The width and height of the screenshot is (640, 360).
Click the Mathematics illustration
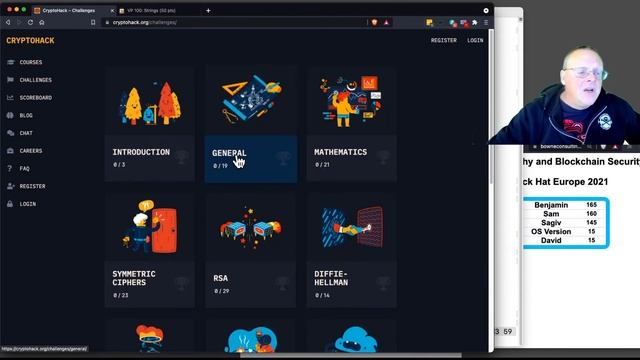351,101
